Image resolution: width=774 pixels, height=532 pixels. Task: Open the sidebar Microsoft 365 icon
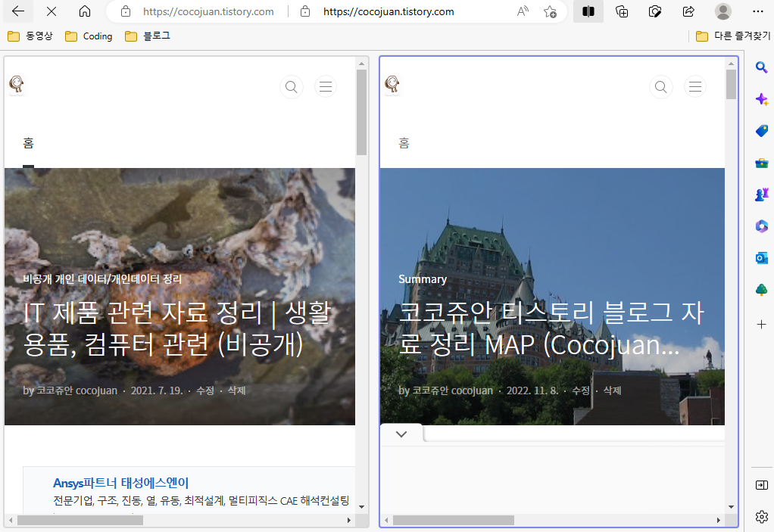(762, 226)
